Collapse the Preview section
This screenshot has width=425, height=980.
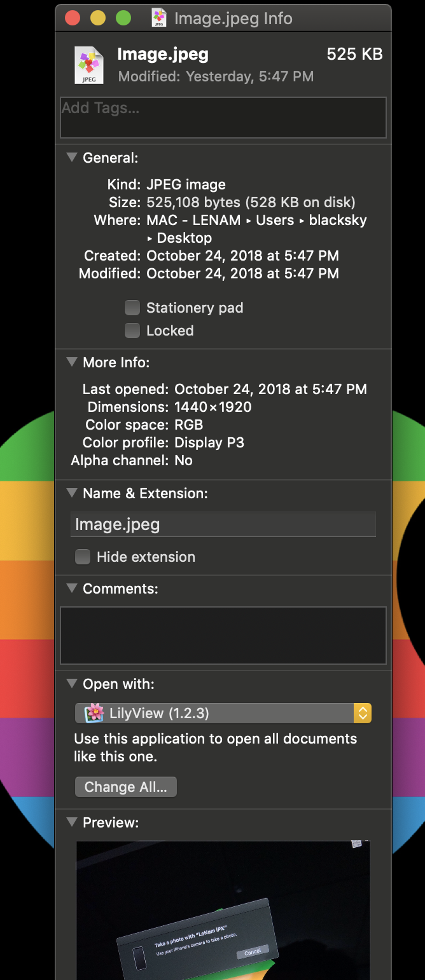(x=72, y=822)
